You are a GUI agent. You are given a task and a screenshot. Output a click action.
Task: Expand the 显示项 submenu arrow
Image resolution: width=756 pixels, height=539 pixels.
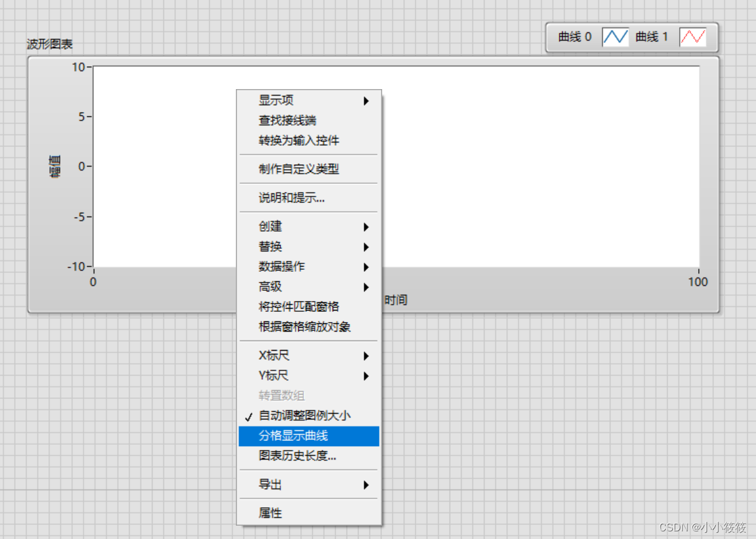pos(366,100)
